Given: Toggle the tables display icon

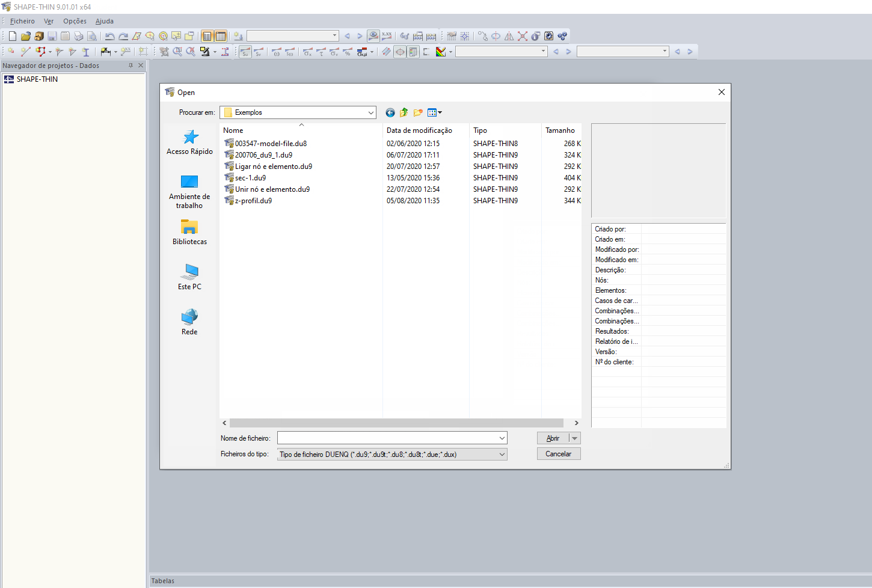Looking at the screenshot, I should tap(221, 36).
